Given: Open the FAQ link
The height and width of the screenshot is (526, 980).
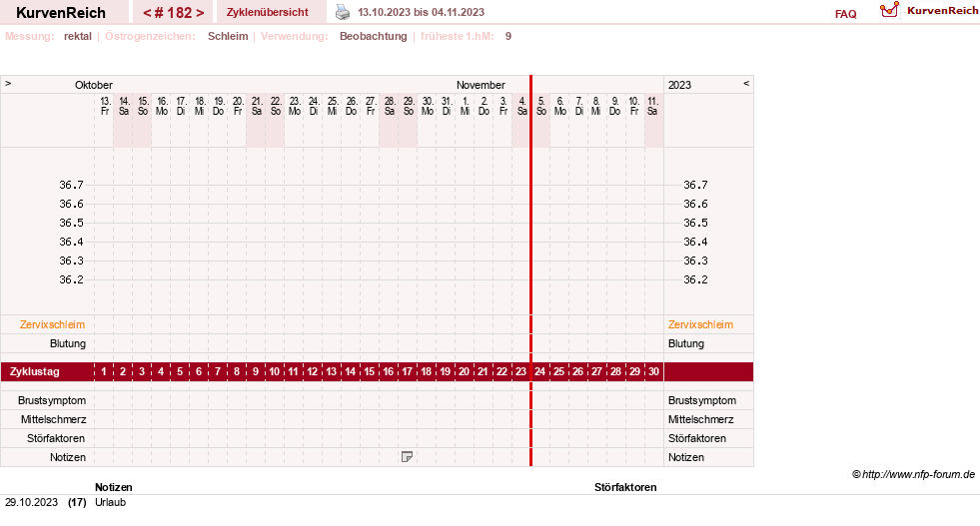Looking at the screenshot, I should [845, 14].
